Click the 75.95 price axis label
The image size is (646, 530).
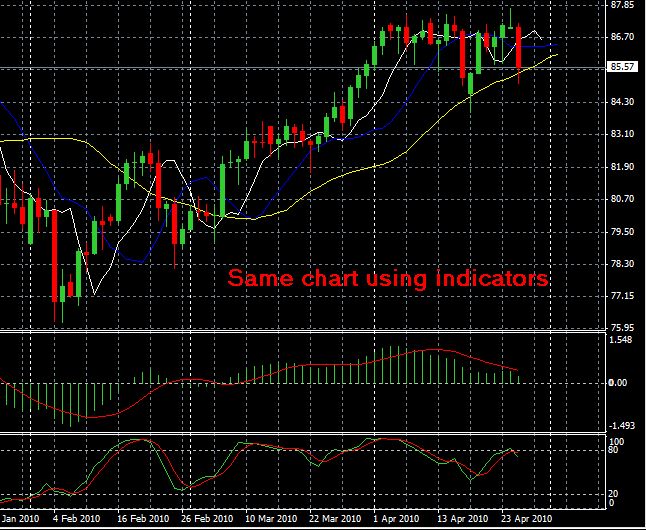pos(622,328)
